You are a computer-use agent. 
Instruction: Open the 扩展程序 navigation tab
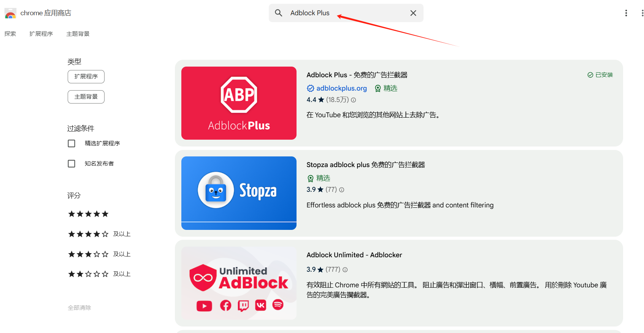[41, 34]
